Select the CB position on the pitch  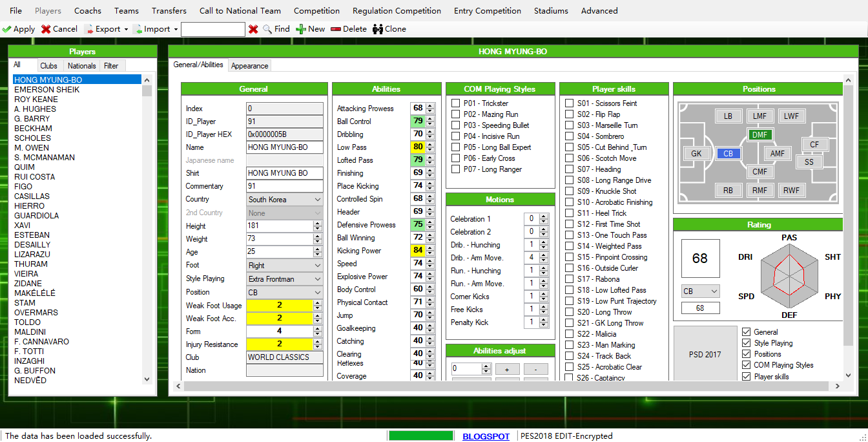pyautogui.click(x=728, y=154)
